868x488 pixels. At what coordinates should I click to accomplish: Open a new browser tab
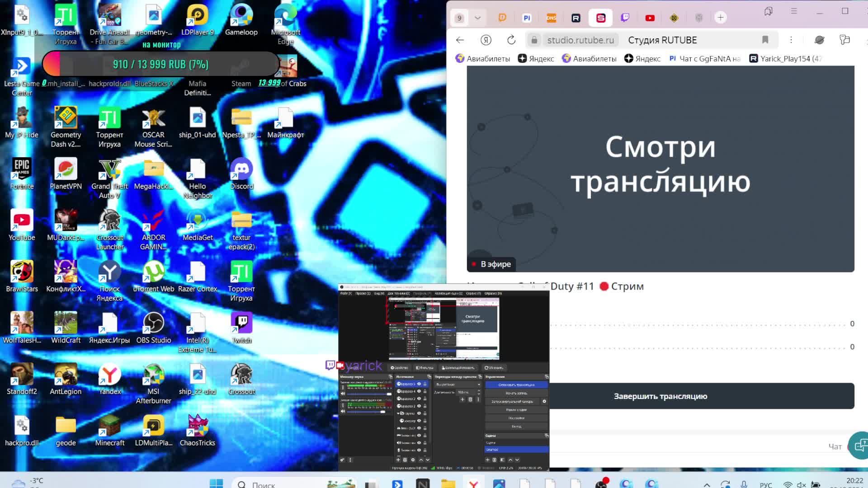[x=721, y=18]
